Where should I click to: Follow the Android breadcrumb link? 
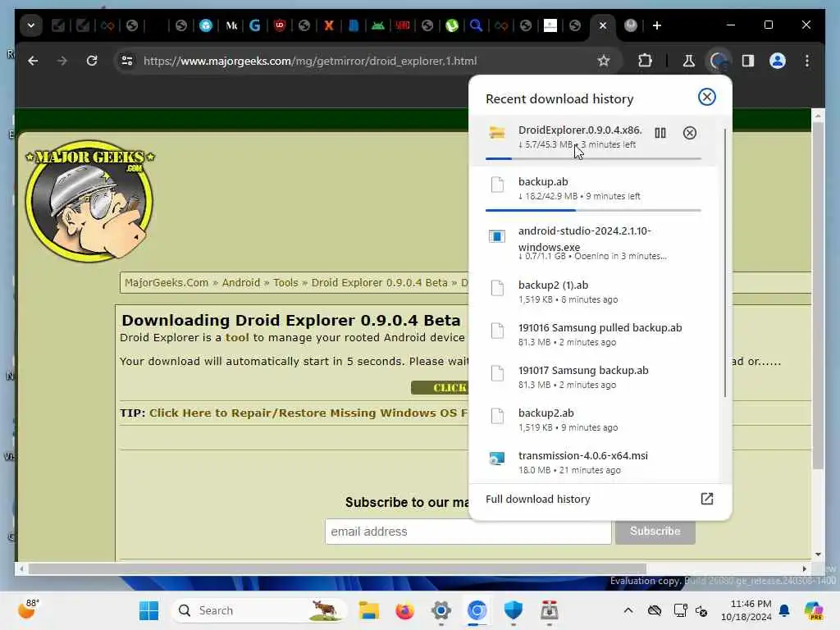[241, 282]
